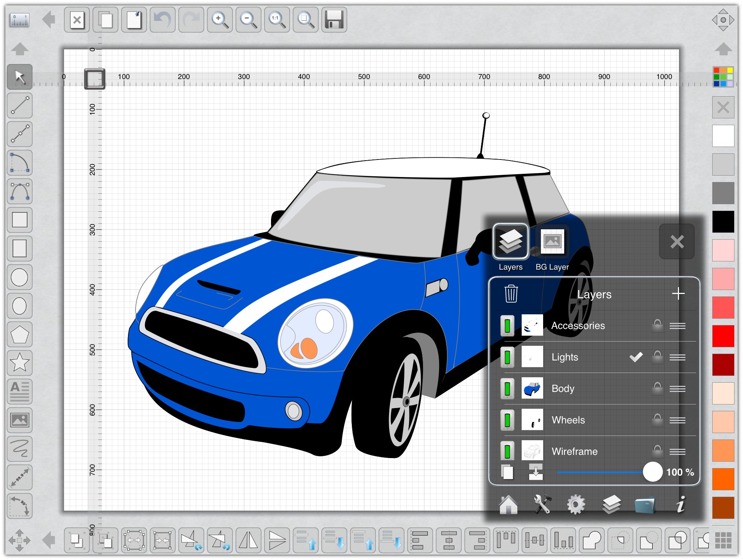Click the layer opacity slider handle
Viewport: 743px width, 560px height.
point(653,472)
